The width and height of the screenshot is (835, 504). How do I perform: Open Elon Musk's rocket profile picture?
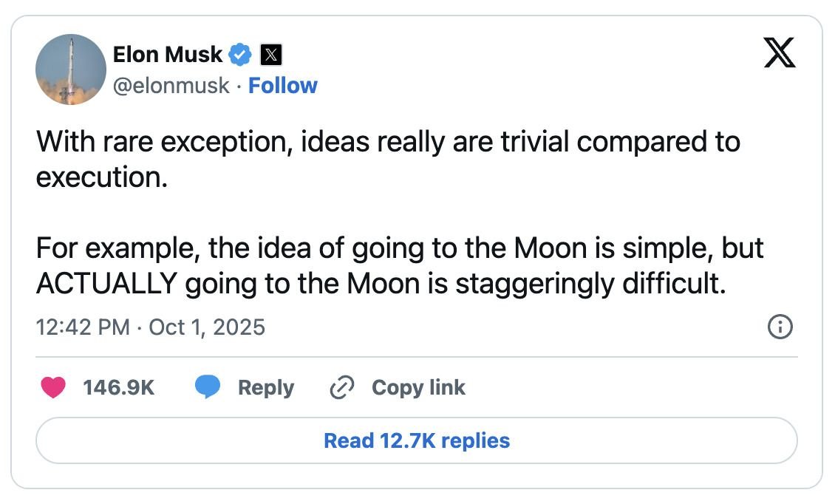pyautogui.click(x=71, y=69)
